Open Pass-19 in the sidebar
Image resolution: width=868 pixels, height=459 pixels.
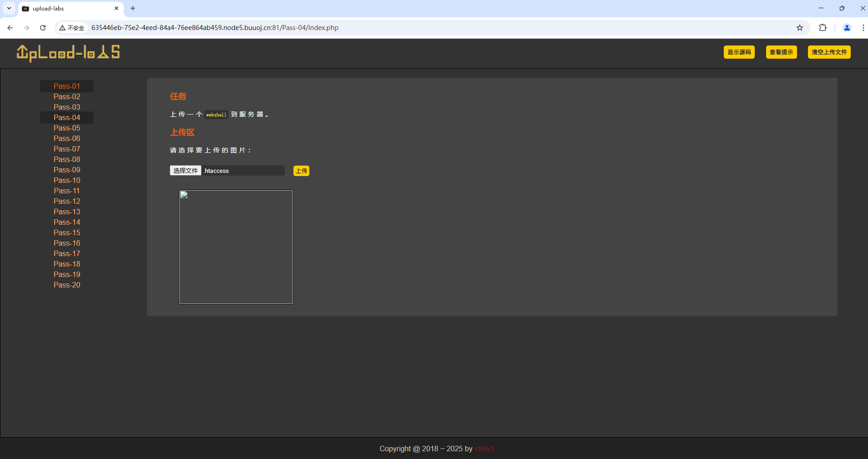(67, 274)
